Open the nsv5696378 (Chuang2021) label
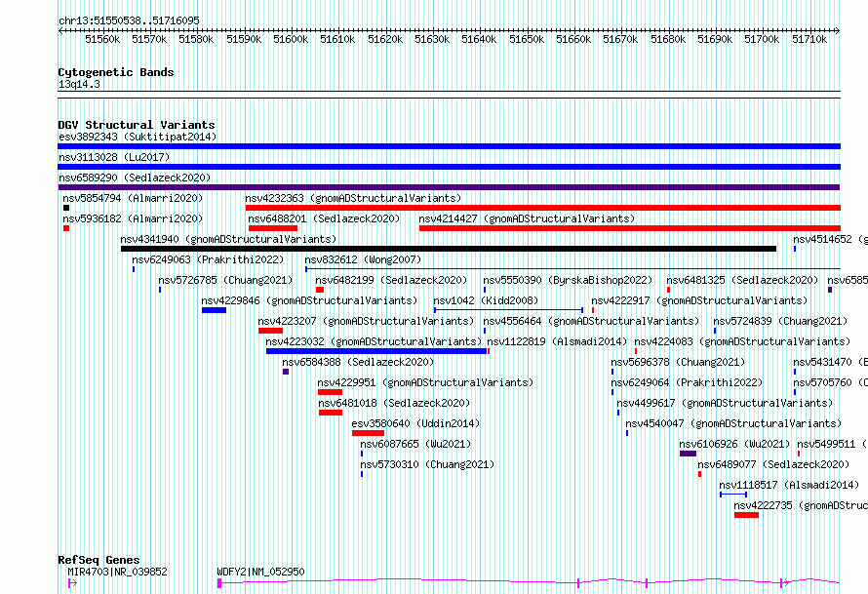Image resolution: width=868 pixels, height=594 pixels. pos(678,362)
